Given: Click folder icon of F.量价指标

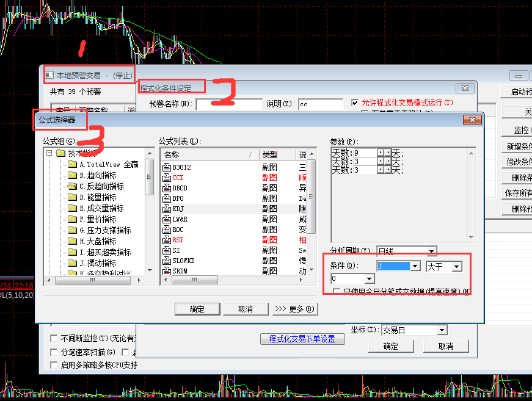Looking at the screenshot, I should click(72, 219).
